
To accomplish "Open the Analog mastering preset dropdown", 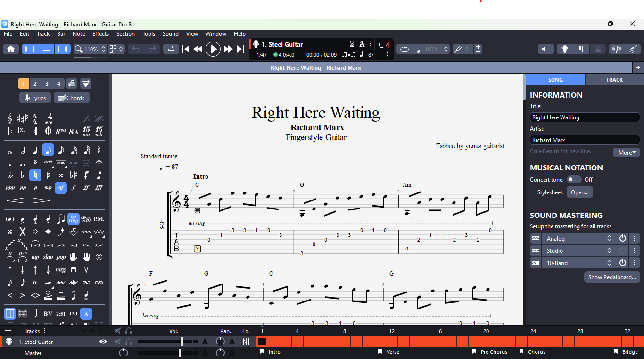I will (x=579, y=238).
